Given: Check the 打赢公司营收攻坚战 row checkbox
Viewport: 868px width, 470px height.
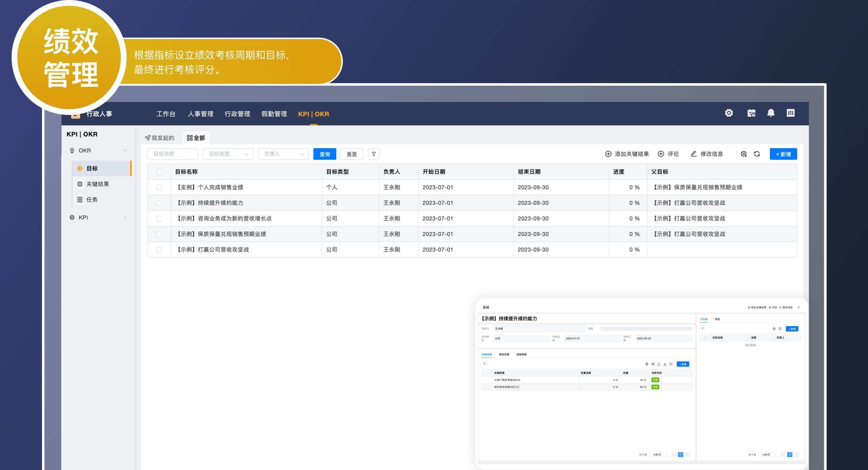Looking at the screenshot, I should pyautogui.click(x=159, y=249).
